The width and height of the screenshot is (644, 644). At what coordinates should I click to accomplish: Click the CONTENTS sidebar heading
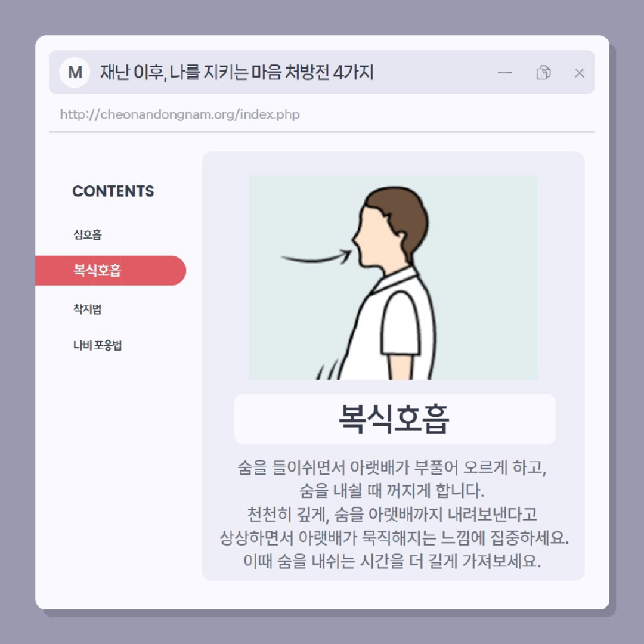[113, 191]
